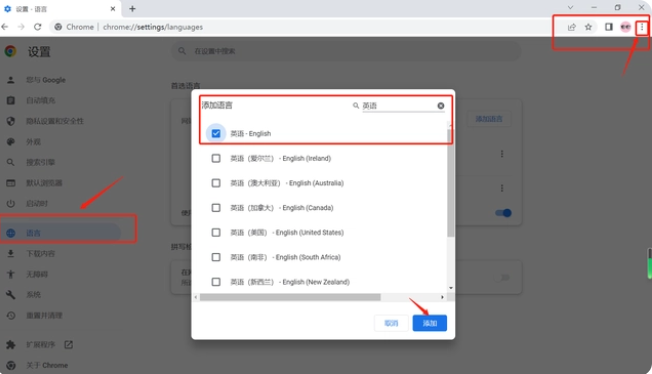The image size is (652, 374).
Task: Open 关于 Chrome in the sidebar
Action: point(47,365)
